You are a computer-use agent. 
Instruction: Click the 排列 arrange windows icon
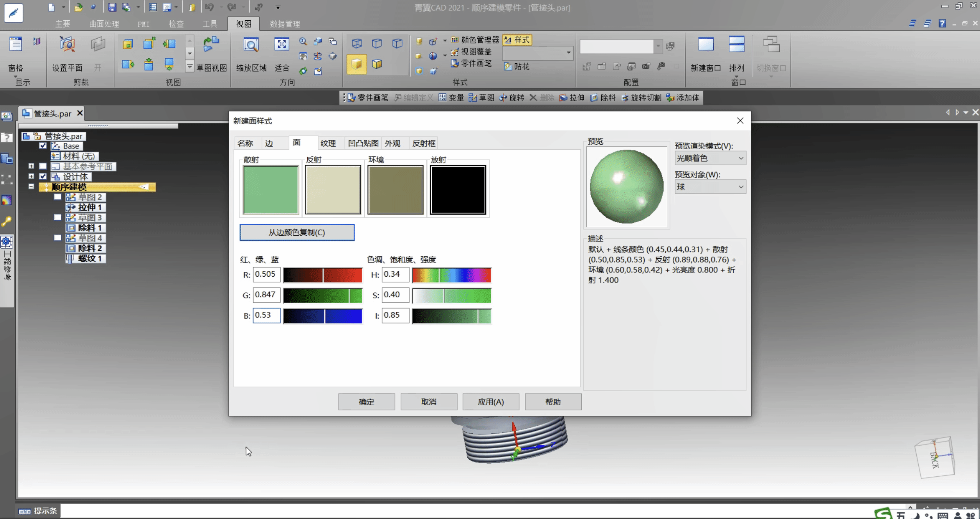pyautogui.click(x=736, y=44)
